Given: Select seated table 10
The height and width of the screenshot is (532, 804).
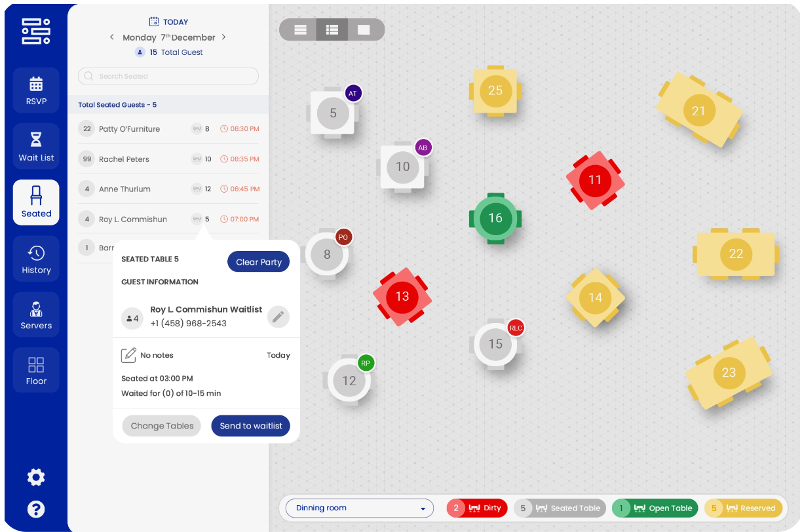Looking at the screenshot, I should point(402,167).
